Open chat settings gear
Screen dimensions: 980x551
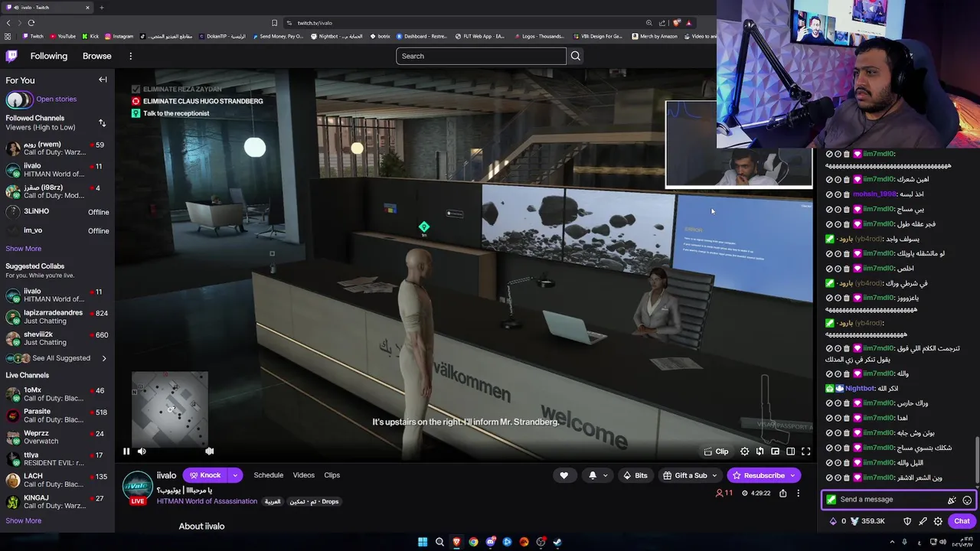[x=938, y=521]
